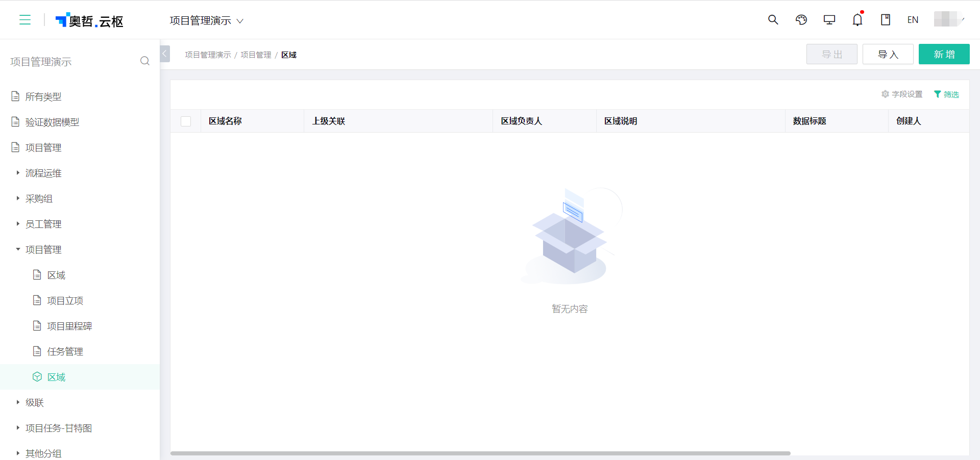Screen dimensions: 980x460
Task: Toggle the hamburger menu icon
Action: 25,20
